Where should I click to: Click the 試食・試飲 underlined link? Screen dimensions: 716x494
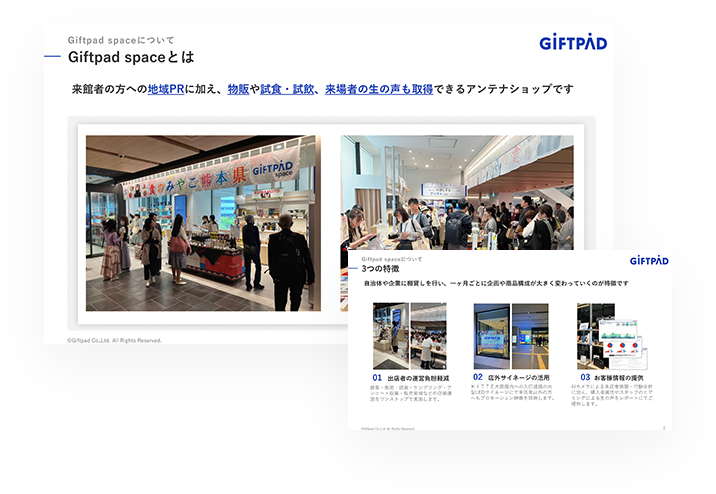click(286, 90)
